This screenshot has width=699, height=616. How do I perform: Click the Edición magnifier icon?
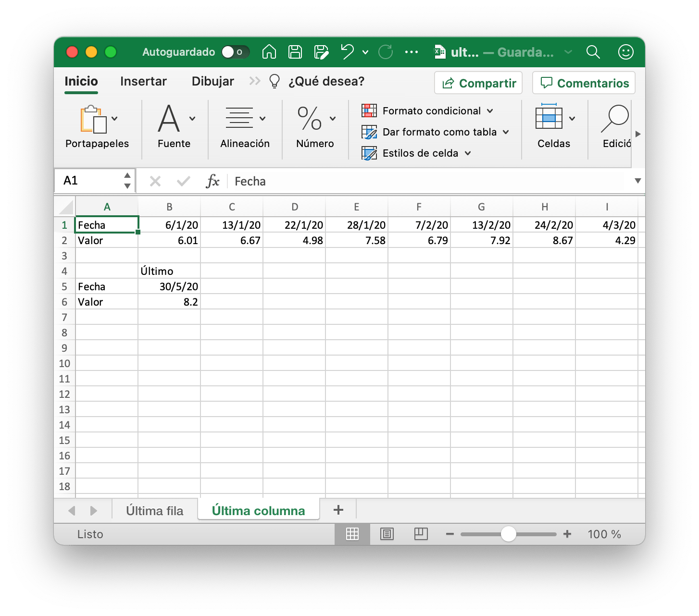tap(615, 119)
